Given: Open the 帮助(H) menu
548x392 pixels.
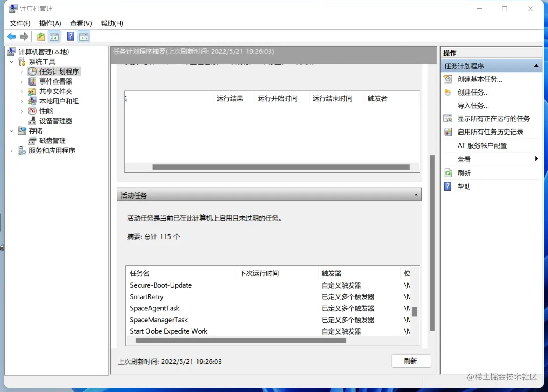Looking at the screenshot, I should [112, 23].
